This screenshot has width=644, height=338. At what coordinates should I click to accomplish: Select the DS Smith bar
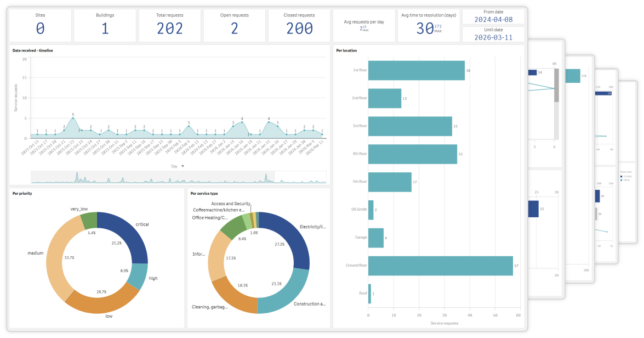click(371, 210)
